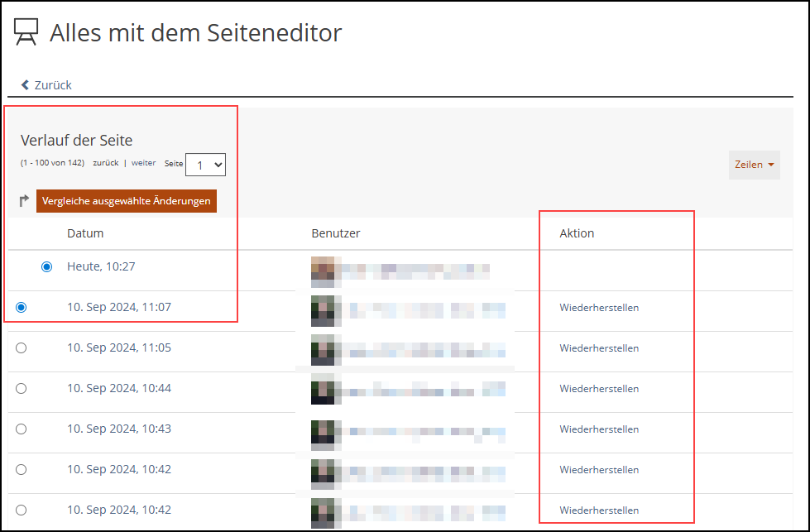Open the user avatar for 10. Sep 2024, 11:07

[323, 309]
